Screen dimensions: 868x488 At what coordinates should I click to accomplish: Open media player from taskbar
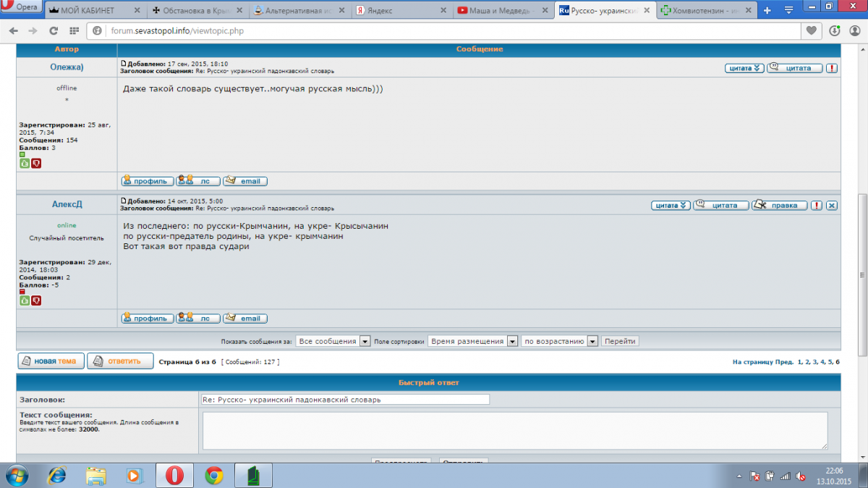(135, 476)
